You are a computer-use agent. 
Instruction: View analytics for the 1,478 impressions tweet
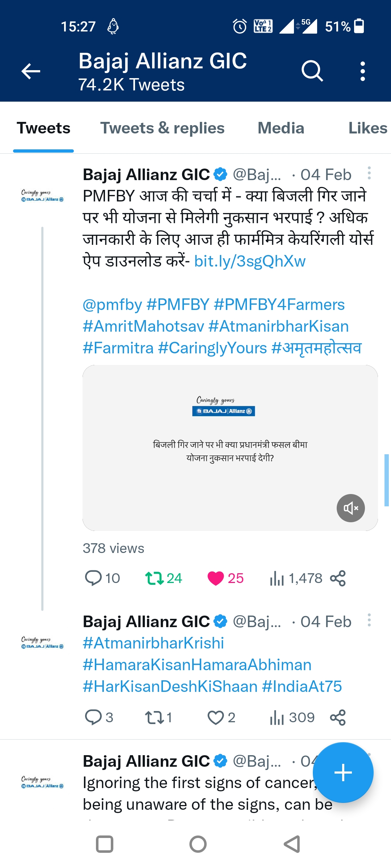tap(277, 578)
